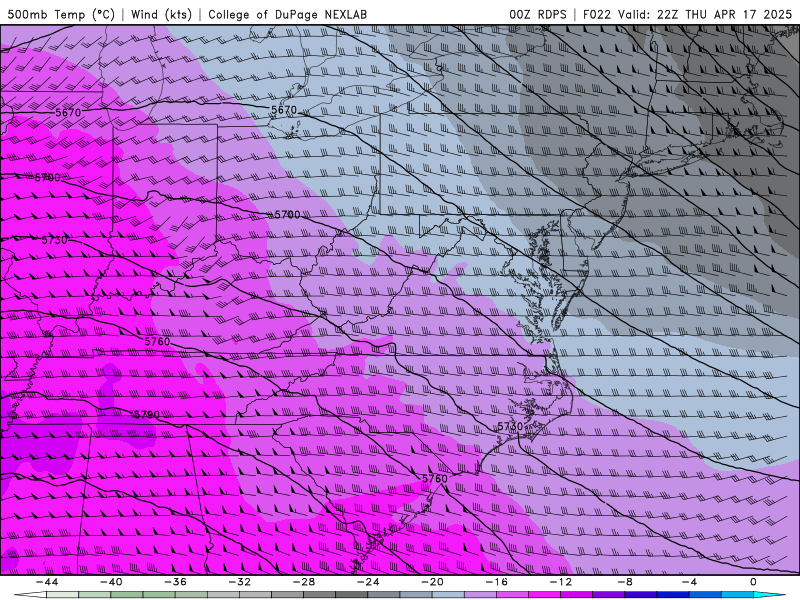Image resolution: width=800 pixels, height=600 pixels.
Task: Click the -12 color scale tick label
Action: (x=561, y=582)
